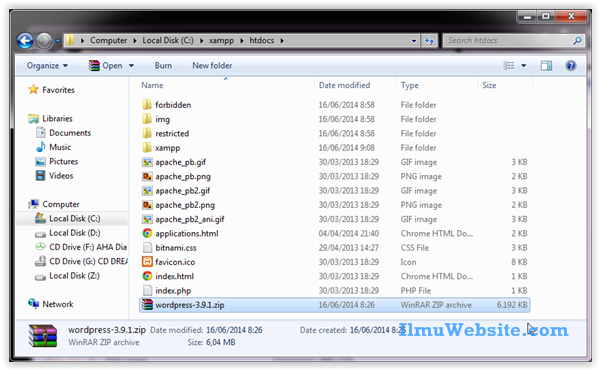Click the magnifier search icon
The height and width of the screenshot is (370, 600).
click(x=577, y=40)
